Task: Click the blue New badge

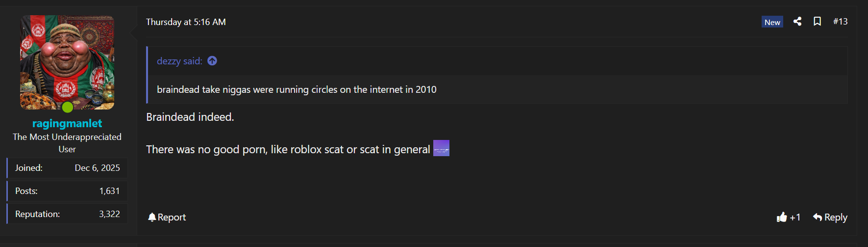Action: pos(772,22)
